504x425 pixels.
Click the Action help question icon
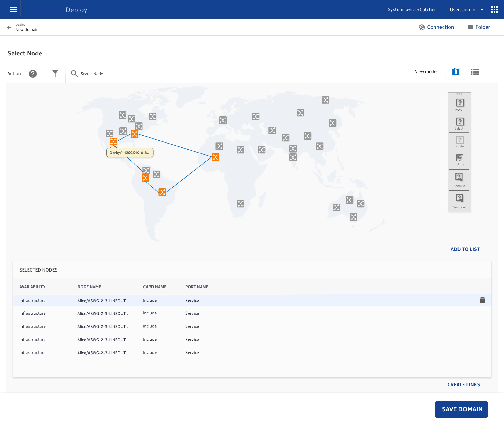[33, 74]
